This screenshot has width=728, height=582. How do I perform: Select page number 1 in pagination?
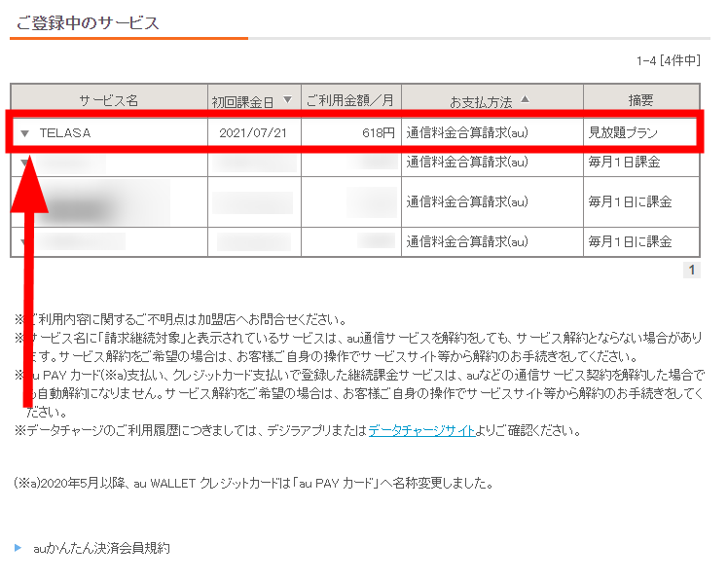691,270
